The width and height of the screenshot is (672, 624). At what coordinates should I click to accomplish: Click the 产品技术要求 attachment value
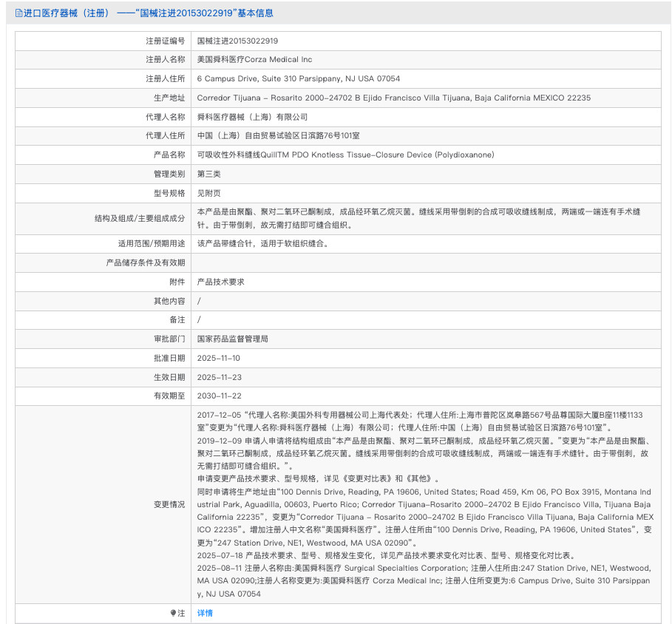tap(220, 282)
